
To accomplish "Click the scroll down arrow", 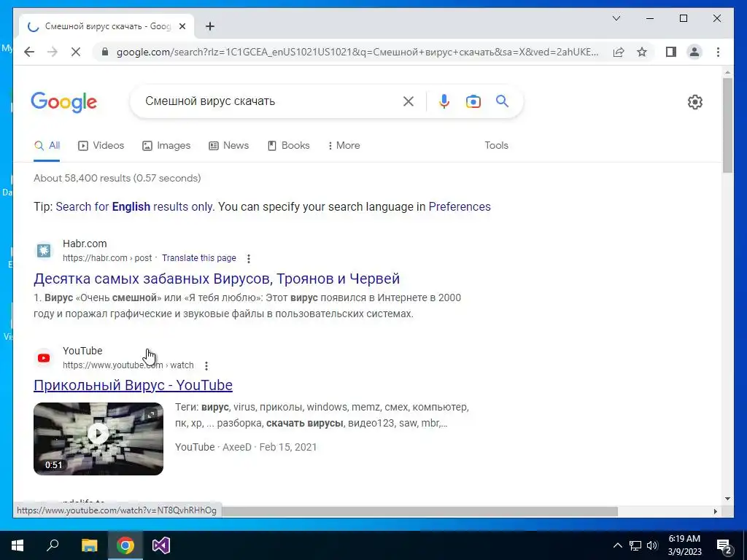I will point(727,499).
